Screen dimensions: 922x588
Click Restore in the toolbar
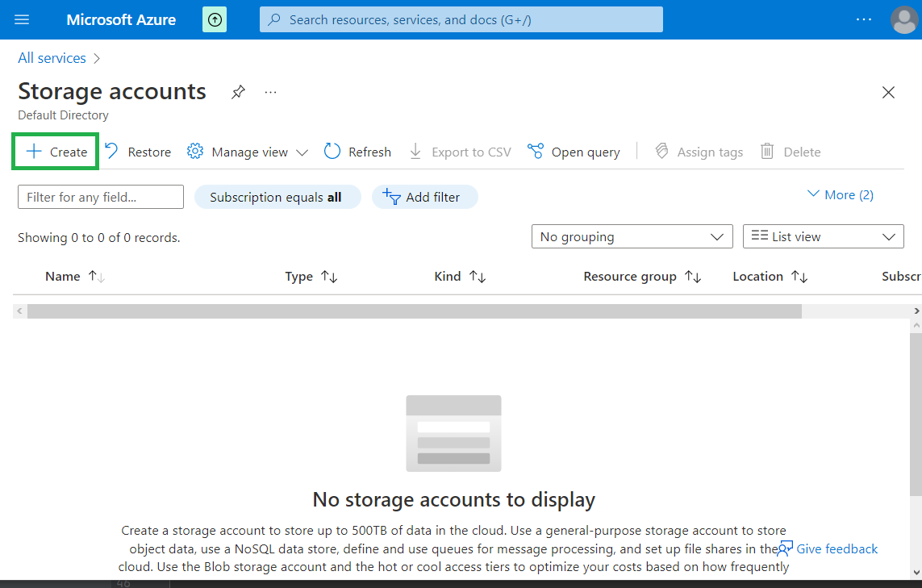[x=138, y=152]
